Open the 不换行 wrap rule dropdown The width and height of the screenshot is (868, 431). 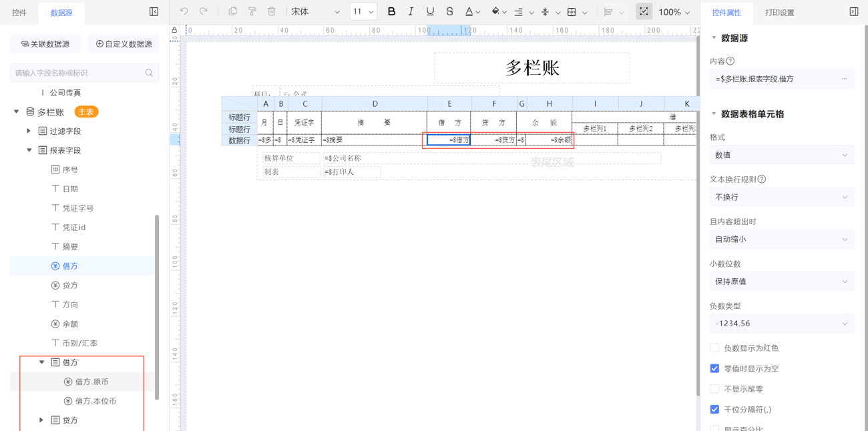pyautogui.click(x=782, y=197)
